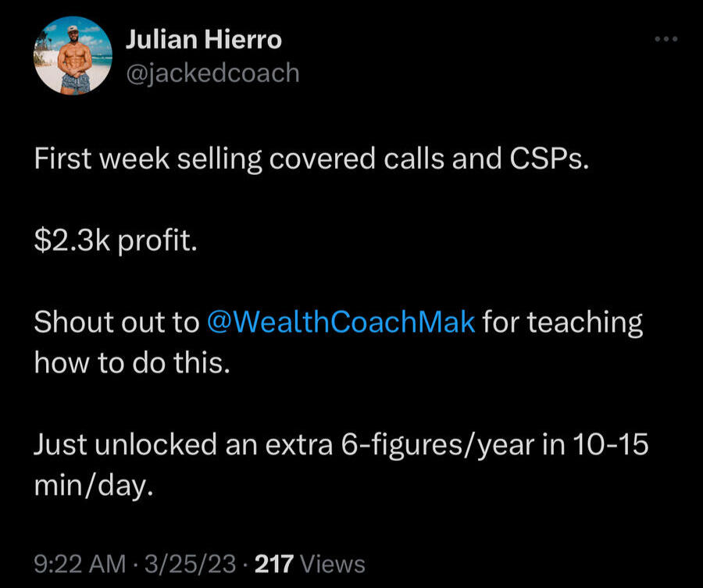
Task: Click the $2.3k profit line
Action: [115, 241]
